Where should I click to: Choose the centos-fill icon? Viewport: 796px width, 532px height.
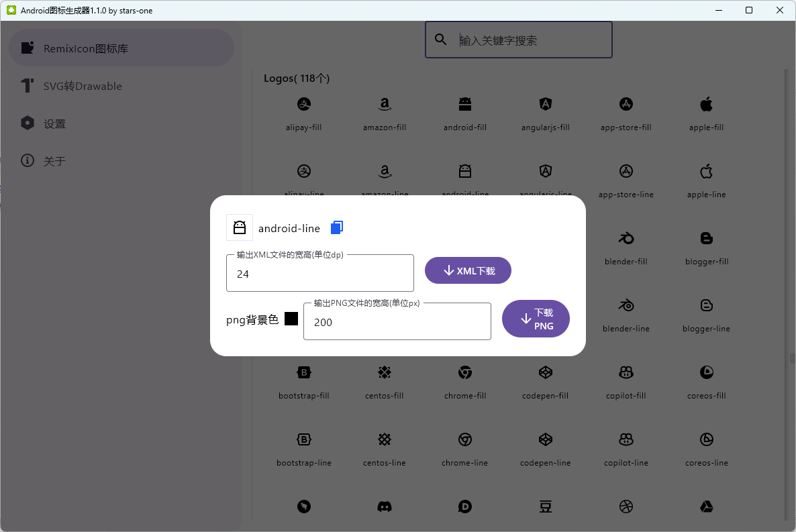click(x=385, y=372)
